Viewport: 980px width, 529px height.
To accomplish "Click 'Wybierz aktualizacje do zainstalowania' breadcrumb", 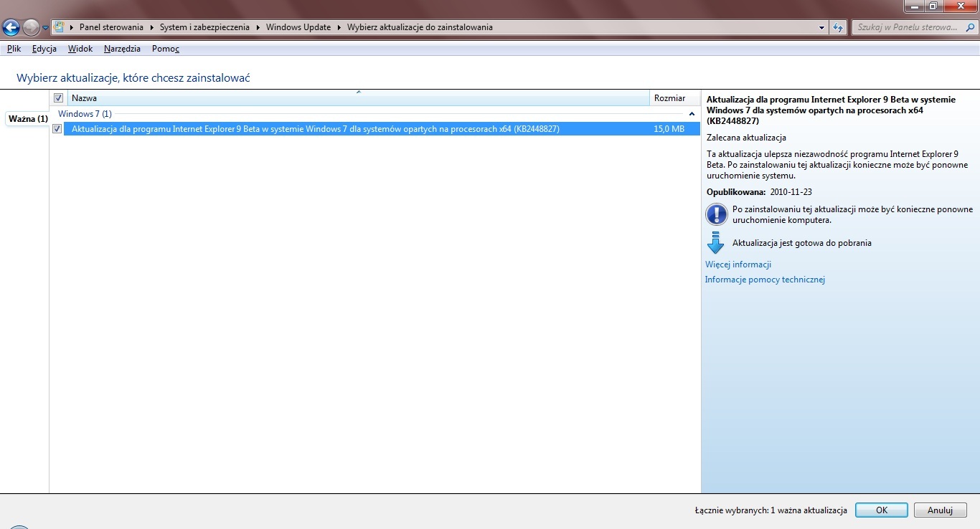I will pos(420,27).
